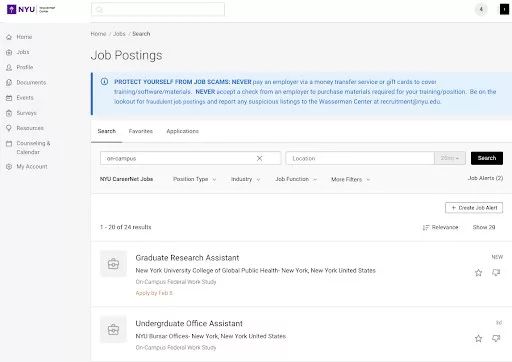Favorite Undergrduate Office Assistant with star
This screenshot has width=512, height=362.
click(x=478, y=339)
